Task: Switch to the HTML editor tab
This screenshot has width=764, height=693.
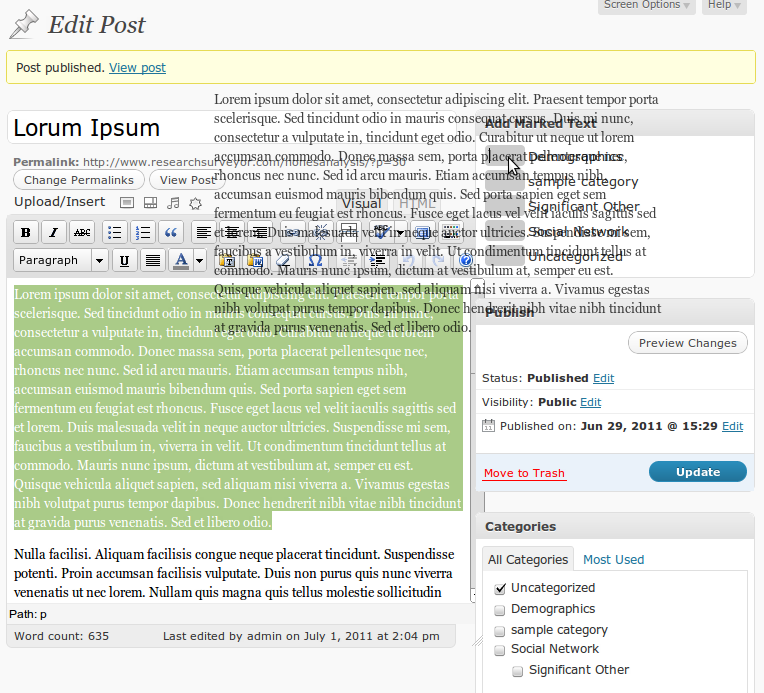Action: (417, 203)
